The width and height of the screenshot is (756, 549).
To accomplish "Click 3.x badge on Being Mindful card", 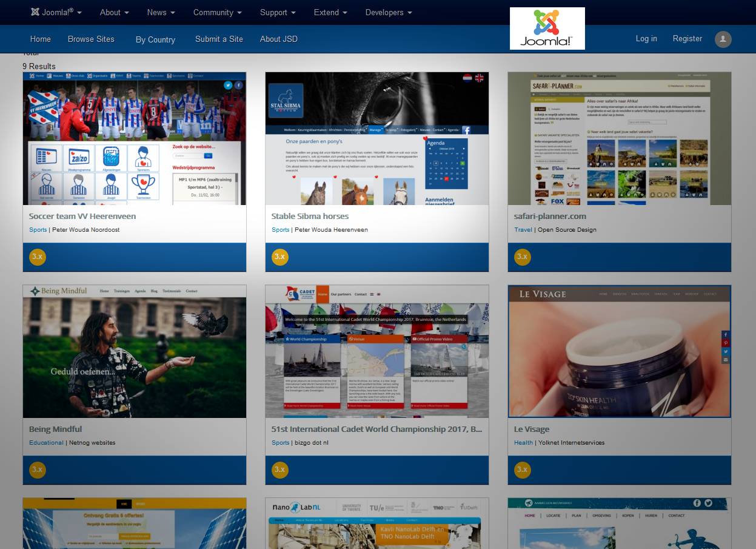I will pos(38,470).
